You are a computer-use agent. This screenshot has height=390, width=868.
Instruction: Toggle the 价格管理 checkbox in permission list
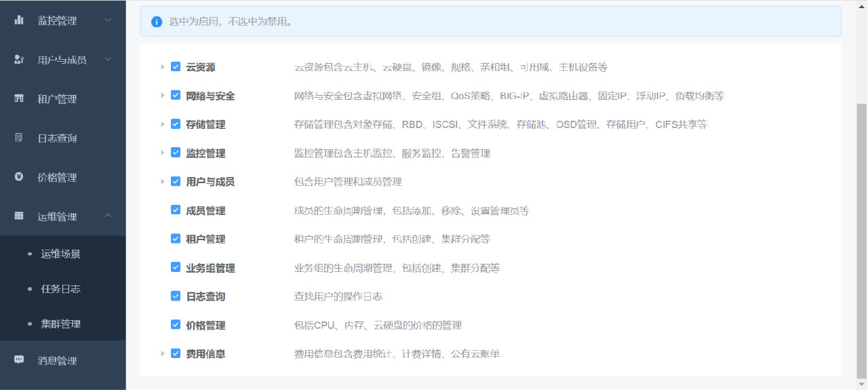coord(176,325)
